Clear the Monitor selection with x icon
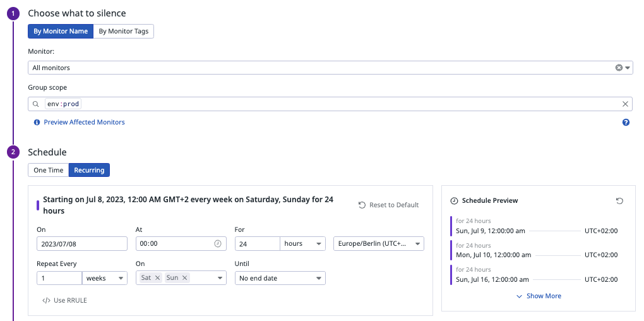The width and height of the screenshot is (644, 321). (619, 68)
